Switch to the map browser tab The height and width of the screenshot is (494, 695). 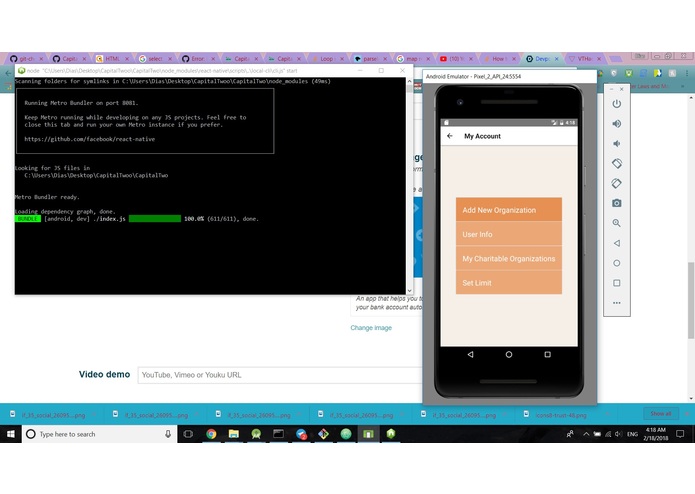(x=413, y=58)
